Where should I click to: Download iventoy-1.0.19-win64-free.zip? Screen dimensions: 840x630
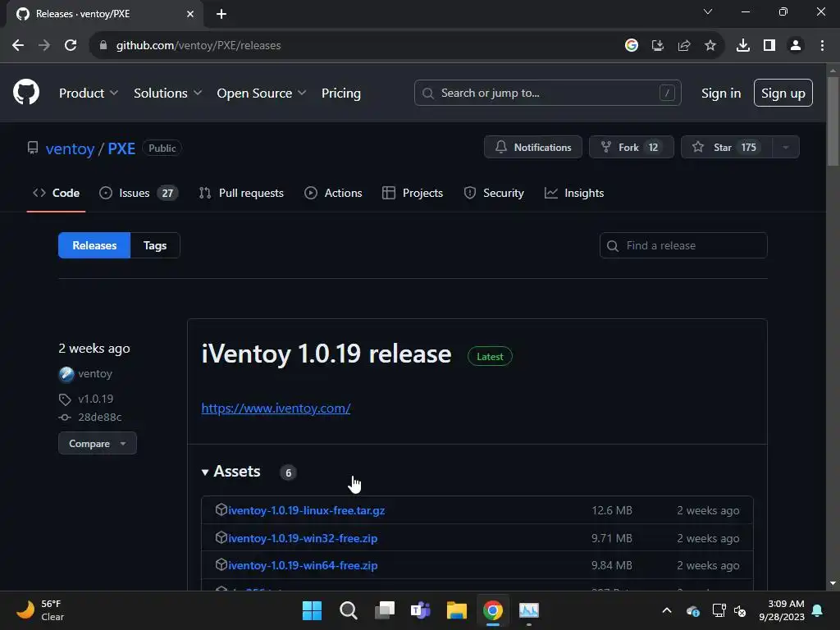click(x=303, y=566)
